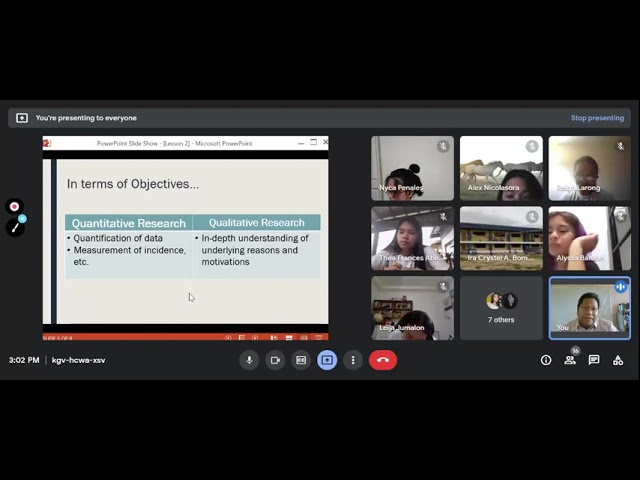Click the red record button on the left
640x480 pixels.
coord(14,207)
